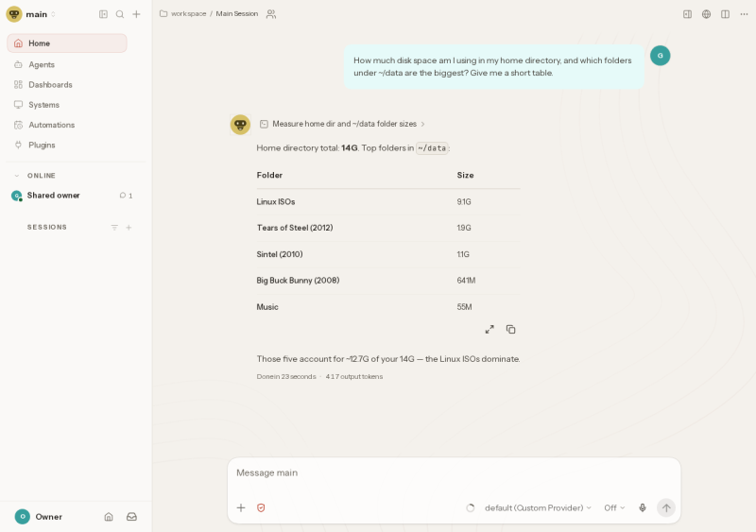756x532 pixels.
Task: Copy the table contents
Action: click(x=510, y=330)
